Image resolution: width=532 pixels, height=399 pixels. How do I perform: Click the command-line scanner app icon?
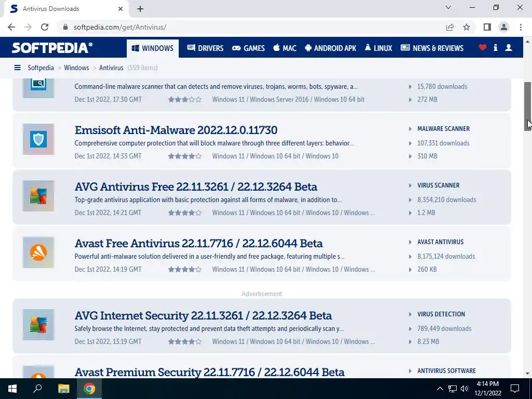(x=38, y=88)
